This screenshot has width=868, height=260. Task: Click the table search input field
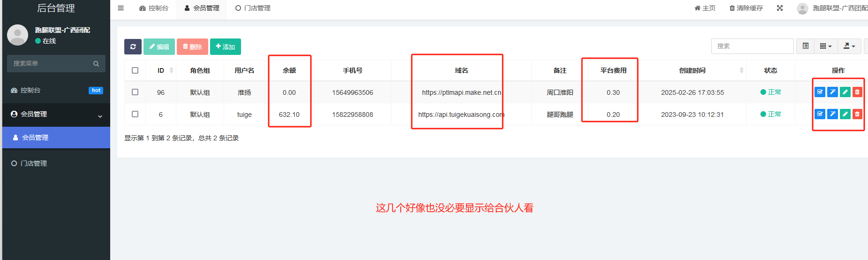[x=753, y=46]
